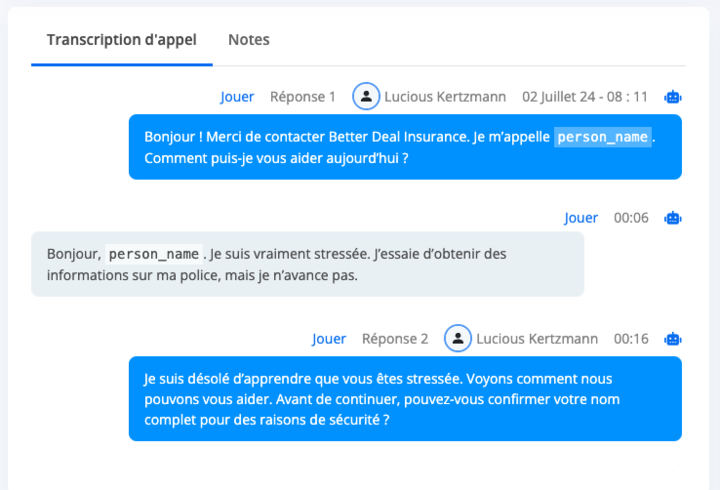Click the 02 Juillet 24 - 08:11 timestamp
Image resolution: width=720 pixels, height=490 pixels.
pos(585,97)
